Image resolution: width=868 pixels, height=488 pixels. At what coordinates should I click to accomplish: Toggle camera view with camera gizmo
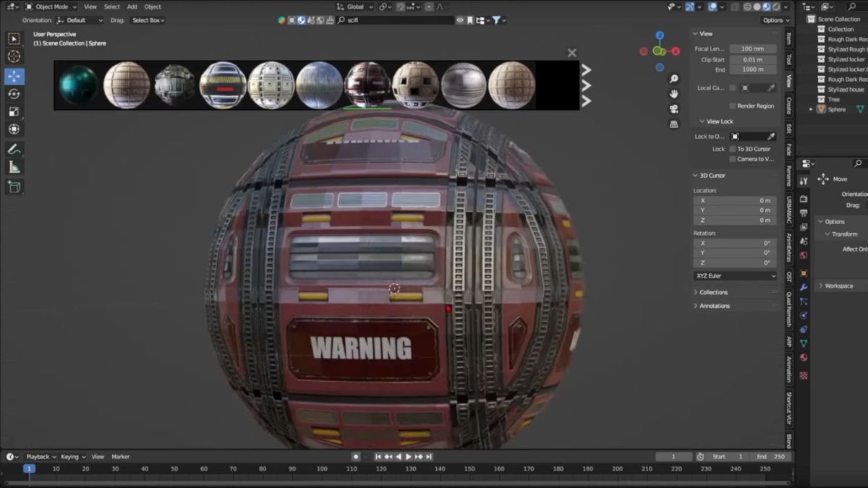[x=674, y=109]
